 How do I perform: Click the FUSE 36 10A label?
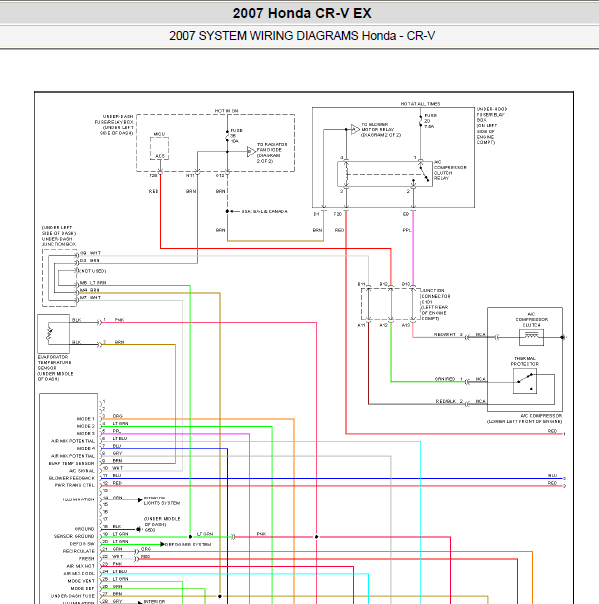pyautogui.click(x=237, y=136)
